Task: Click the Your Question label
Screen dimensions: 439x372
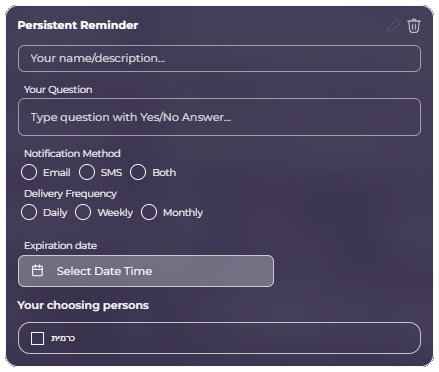Action: click(x=58, y=90)
